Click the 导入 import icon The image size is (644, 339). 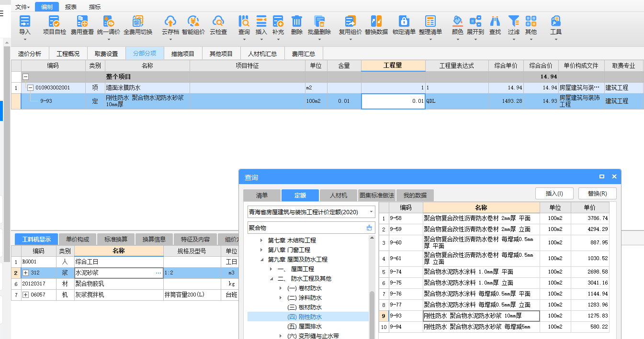pyautogui.click(x=24, y=21)
